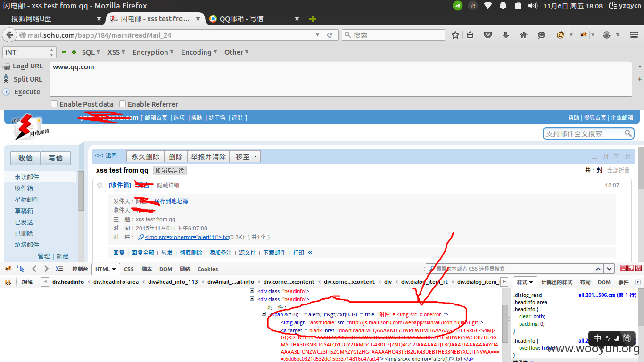The height and width of the screenshot is (362, 644).
Task: Click the WiFi indicator in system bar
Action: coord(488,6)
